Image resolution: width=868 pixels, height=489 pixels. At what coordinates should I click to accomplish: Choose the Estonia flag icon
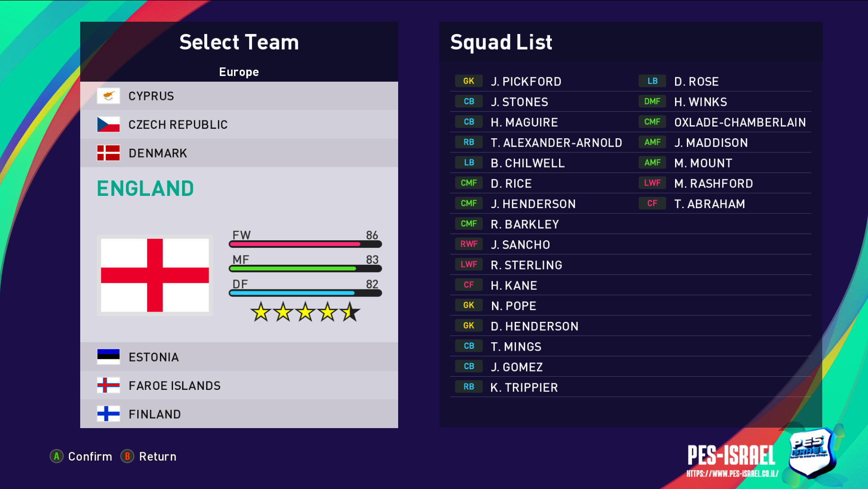[108, 357]
